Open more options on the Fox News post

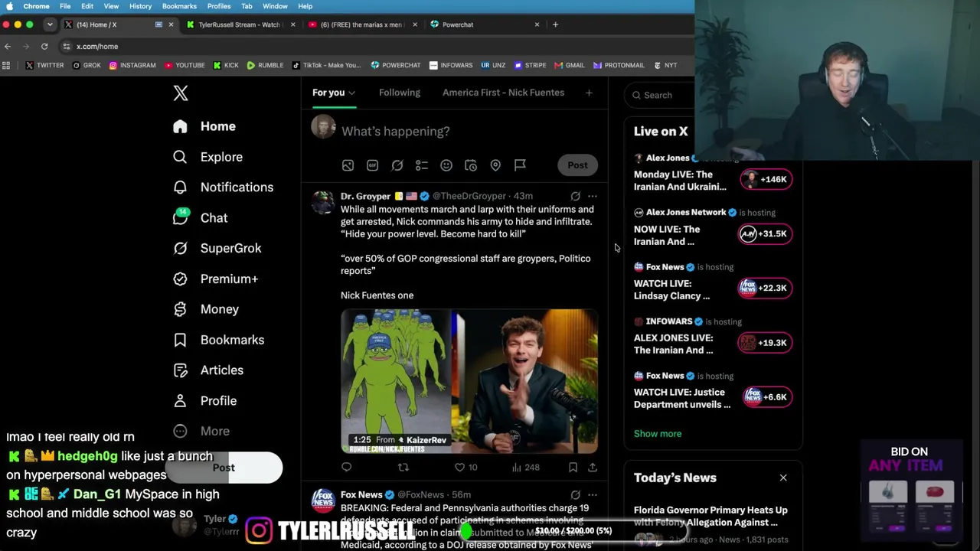pyautogui.click(x=592, y=494)
